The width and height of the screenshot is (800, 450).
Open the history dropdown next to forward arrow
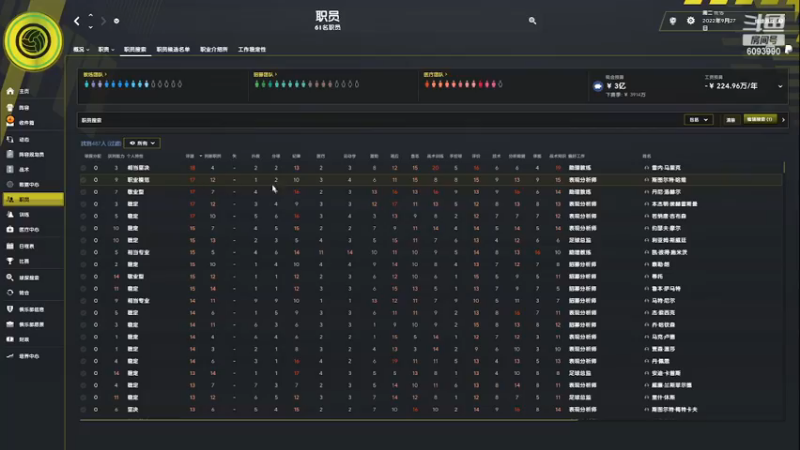point(116,21)
